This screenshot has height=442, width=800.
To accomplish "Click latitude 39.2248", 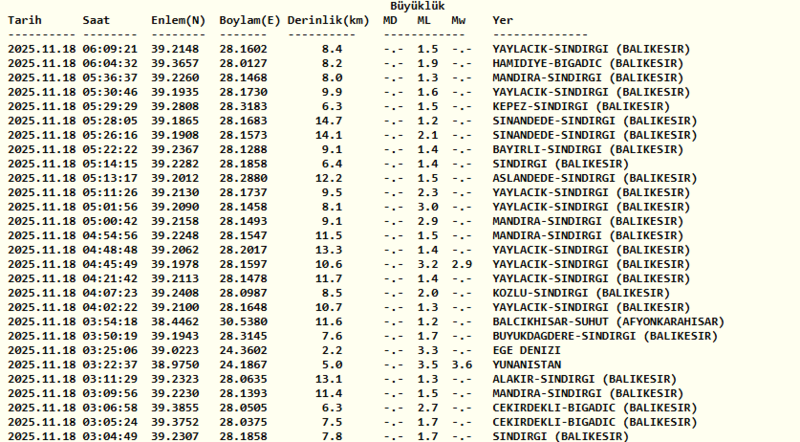I will [x=175, y=235].
